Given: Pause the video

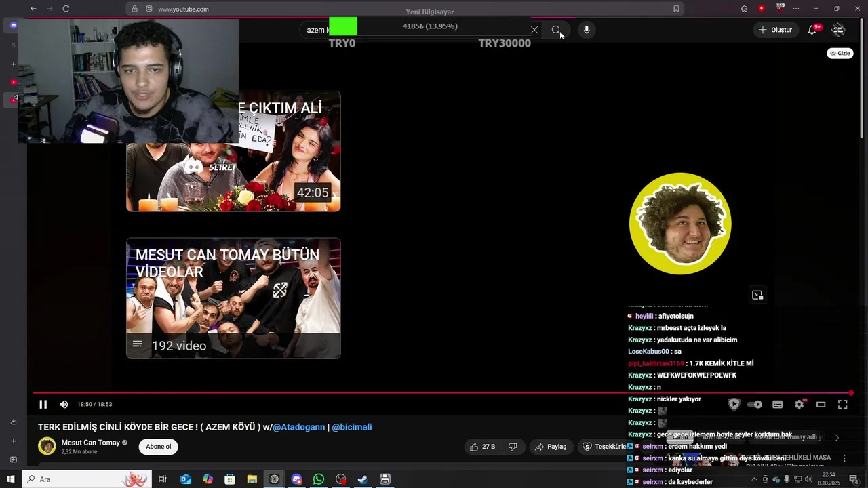Looking at the screenshot, I should click(x=43, y=405).
